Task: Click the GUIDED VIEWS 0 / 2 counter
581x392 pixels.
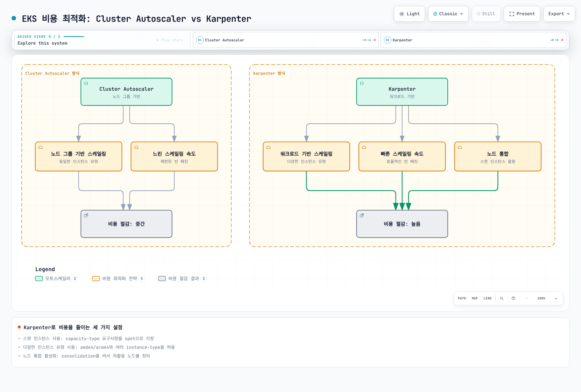Action: point(39,37)
